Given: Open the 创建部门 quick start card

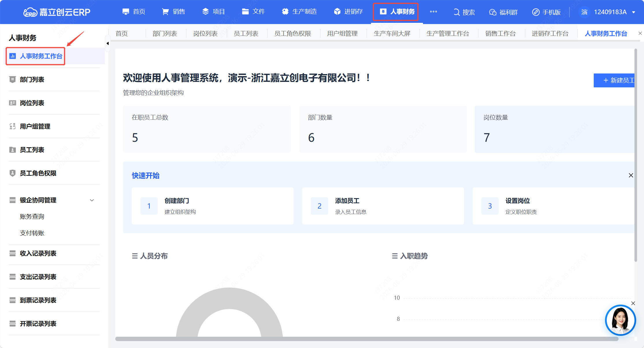Looking at the screenshot, I should pyautogui.click(x=213, y=206).
